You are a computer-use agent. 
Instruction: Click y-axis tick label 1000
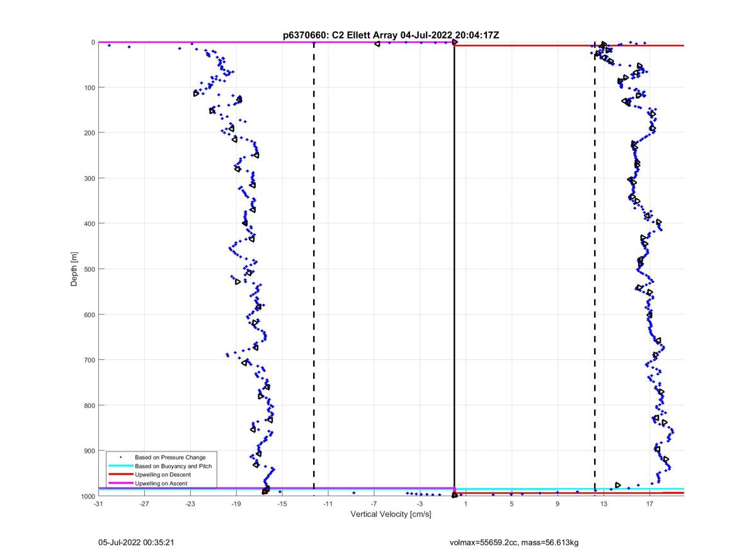tap(88, 496)
